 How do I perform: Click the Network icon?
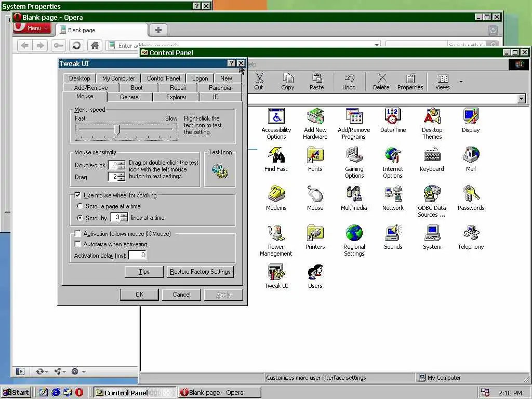coord(393,198)
